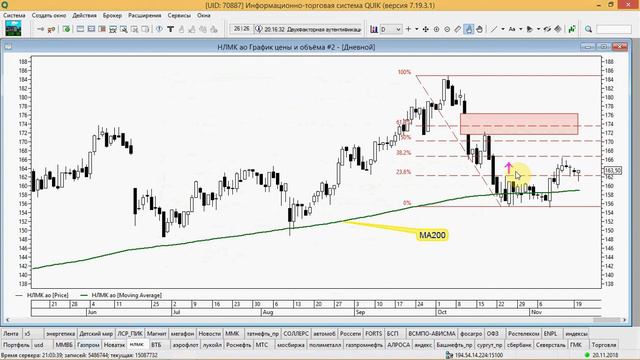Expand the Aa text tool options arrow
Image resolution: width=640 pixels, height=360 pixels.
pos(520,29)
